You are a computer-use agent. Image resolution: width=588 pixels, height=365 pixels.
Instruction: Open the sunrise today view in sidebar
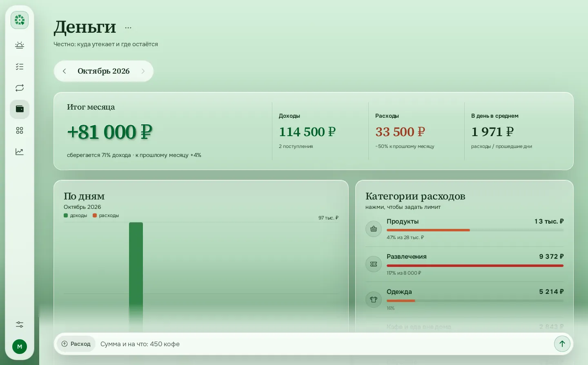pyautogui.click(x=20, y=45)
